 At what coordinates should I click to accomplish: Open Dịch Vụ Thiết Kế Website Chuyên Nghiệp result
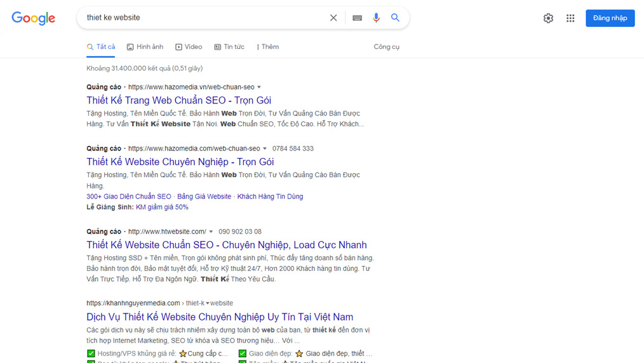[220, 317]
